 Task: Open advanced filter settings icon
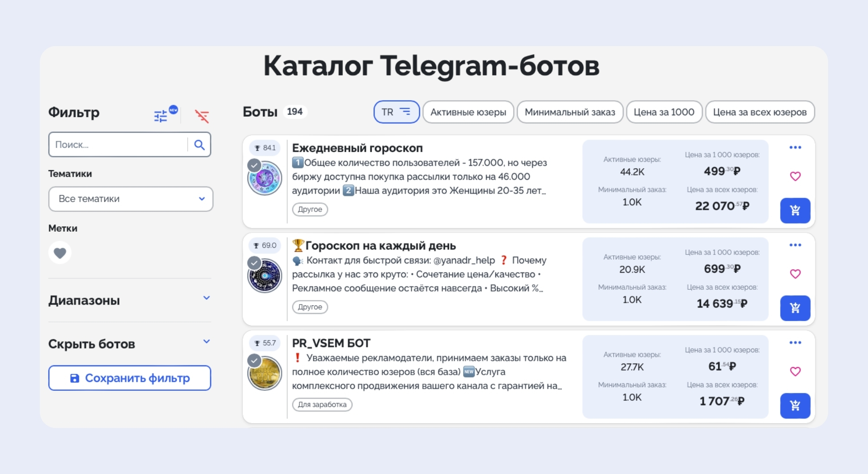pos(161,116)
